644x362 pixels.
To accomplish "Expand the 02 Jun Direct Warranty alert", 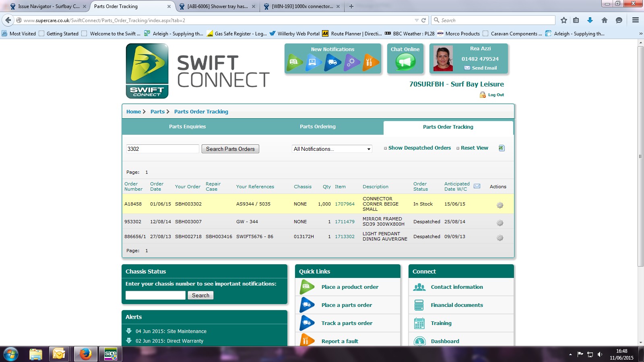I will click(169, 341).
